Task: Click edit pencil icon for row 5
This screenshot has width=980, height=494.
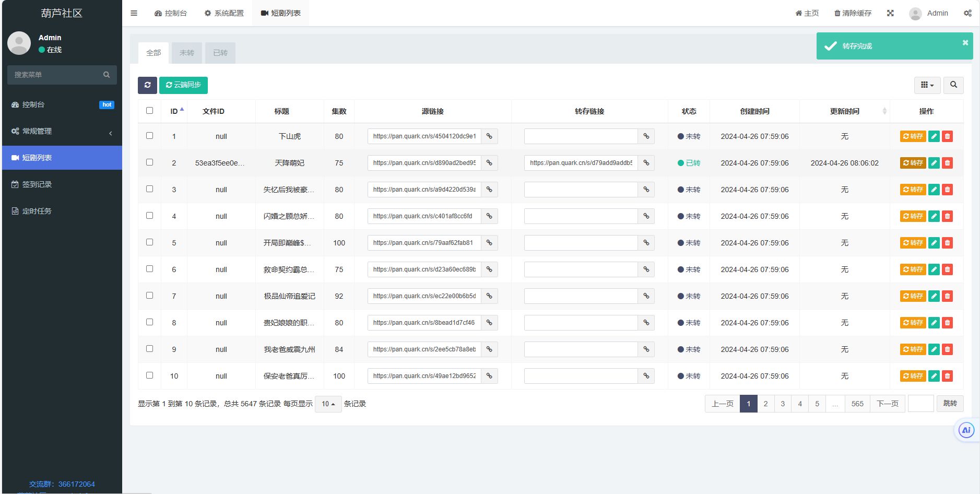Action: pyautogui.click(x=934, y=243)
